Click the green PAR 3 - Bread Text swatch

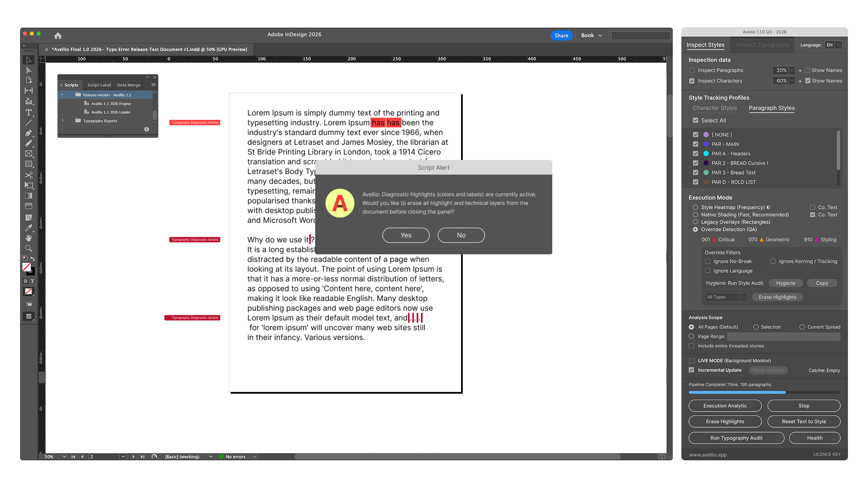(x=706, y=172)
